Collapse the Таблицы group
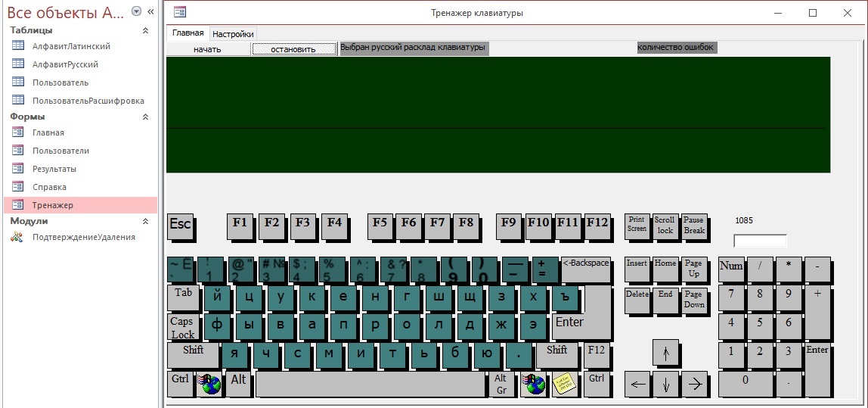Viewport: 868px width, 408px height. 145,31
